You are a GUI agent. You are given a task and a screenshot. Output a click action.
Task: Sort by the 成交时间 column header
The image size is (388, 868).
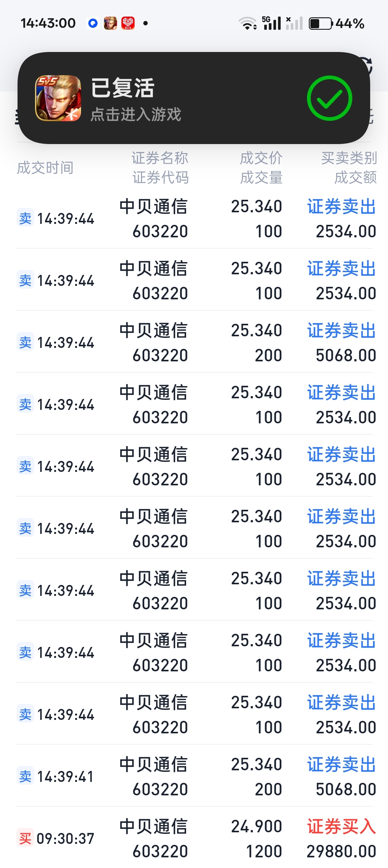45,168
